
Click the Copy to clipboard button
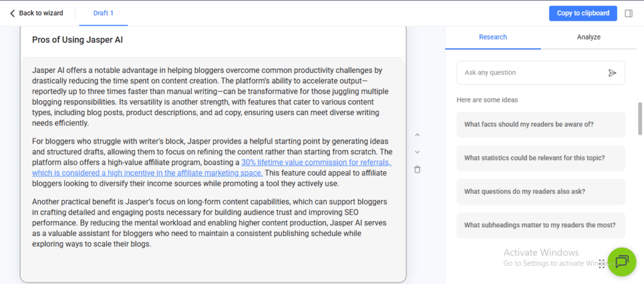tap(583, 13)
